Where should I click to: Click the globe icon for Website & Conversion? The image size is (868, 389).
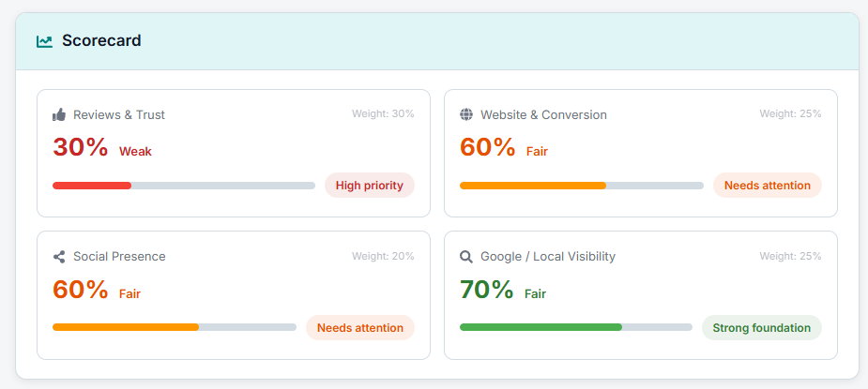(466, 114)
